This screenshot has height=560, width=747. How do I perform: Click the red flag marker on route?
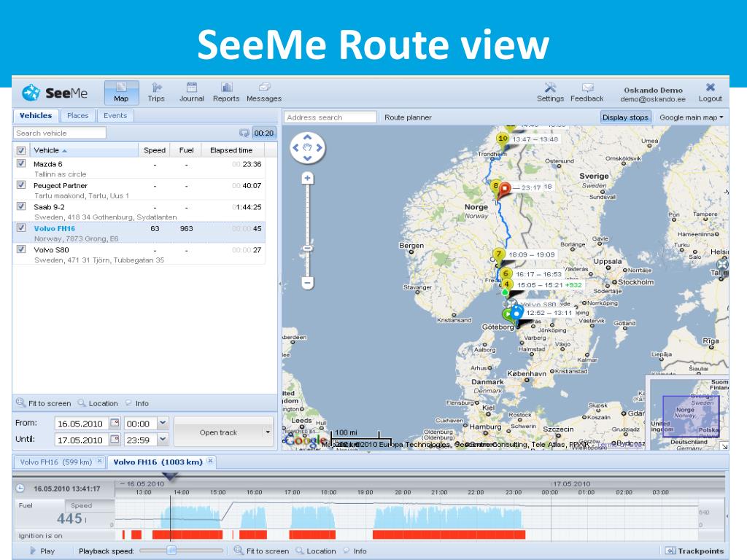pyautogui.click(x=503, y=190)
